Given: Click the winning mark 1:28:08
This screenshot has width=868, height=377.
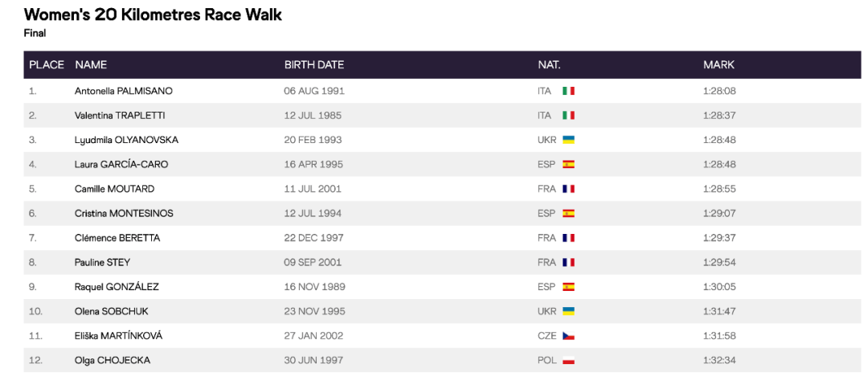Looking at the screenshot, I should pos(719,91).
